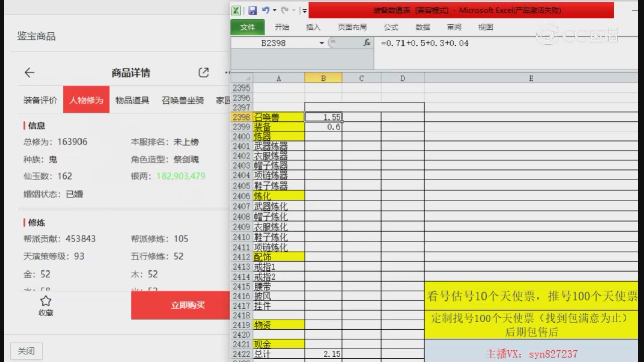Screen dimensions: 644x362
Task: Click the 总计 value 2.15 cell
Action: tap(324, 354)
